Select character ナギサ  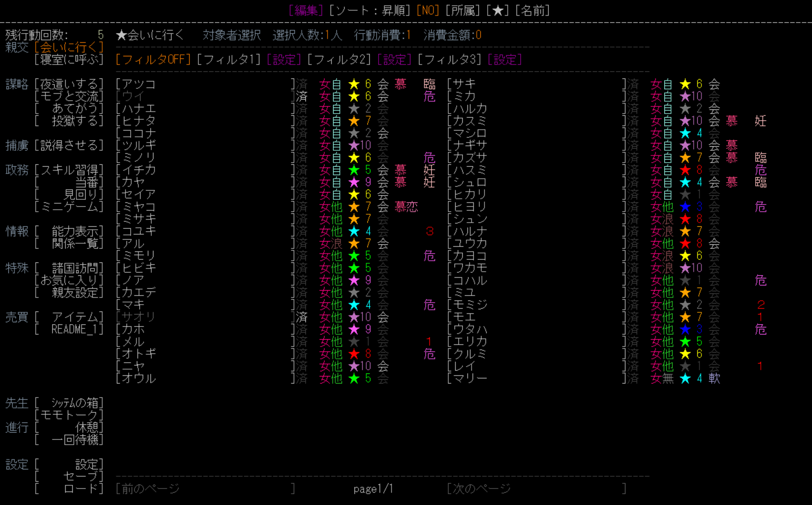pyautogui.click(x=537, y=146)
